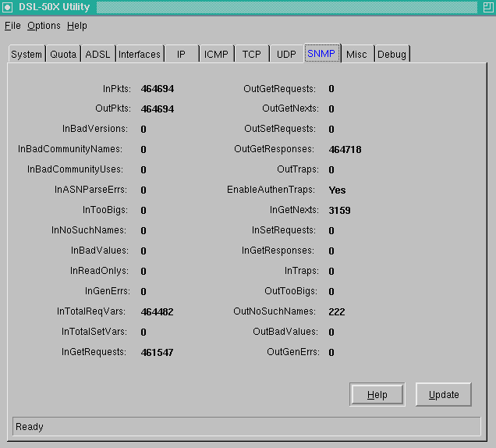Click the OutTraps label
This screenshot has height=448, width=496.
pyautogui.click(x=298, y=169)
